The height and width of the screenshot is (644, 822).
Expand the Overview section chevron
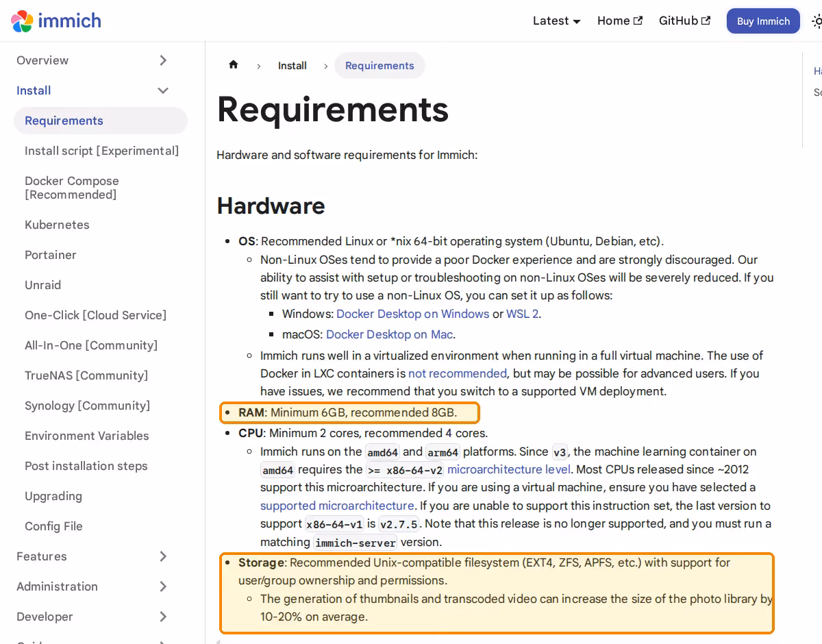click(x=163, y=60)
